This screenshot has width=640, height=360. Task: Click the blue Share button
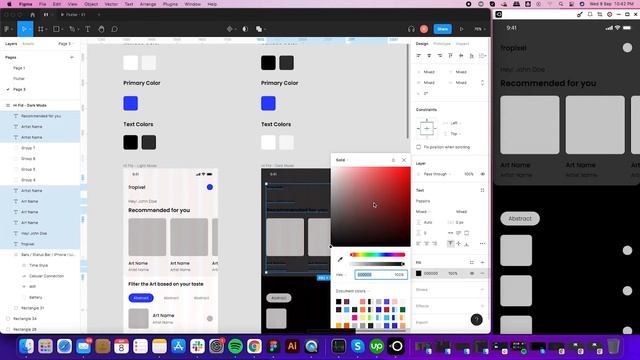coord(443,29)
